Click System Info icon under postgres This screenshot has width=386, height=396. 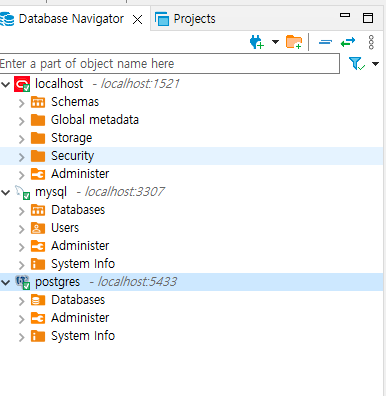click(x=38, y=336)
